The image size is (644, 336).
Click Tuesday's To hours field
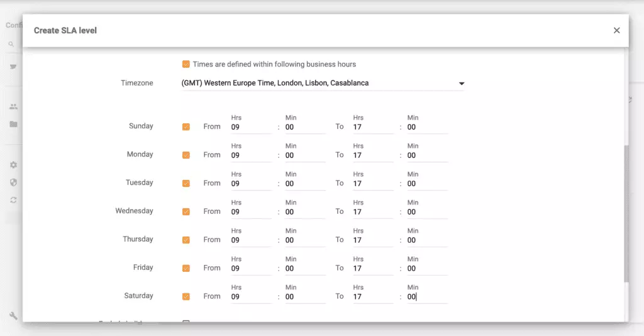tap(372, 184)
